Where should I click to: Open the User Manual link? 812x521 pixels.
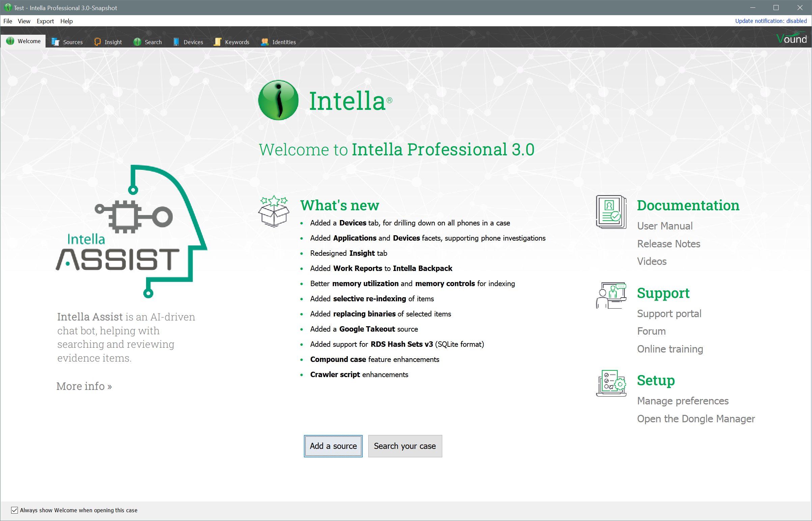pos(664,226)
